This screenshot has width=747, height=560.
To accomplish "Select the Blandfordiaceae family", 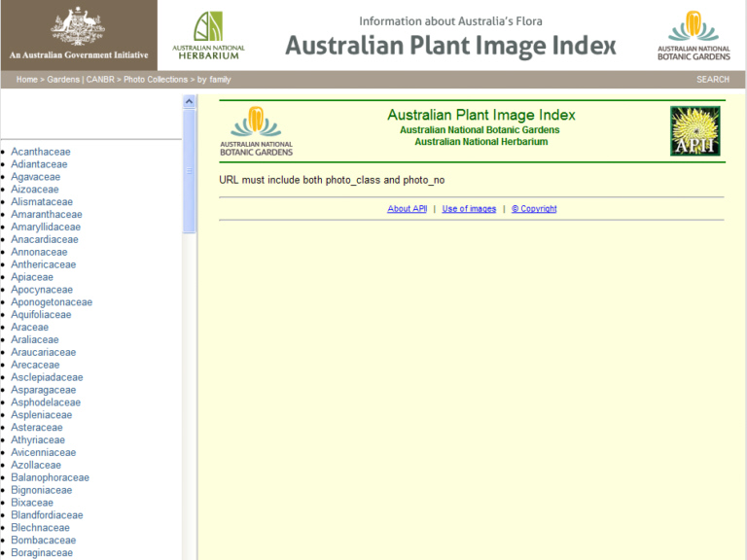I will click(47, 515).
